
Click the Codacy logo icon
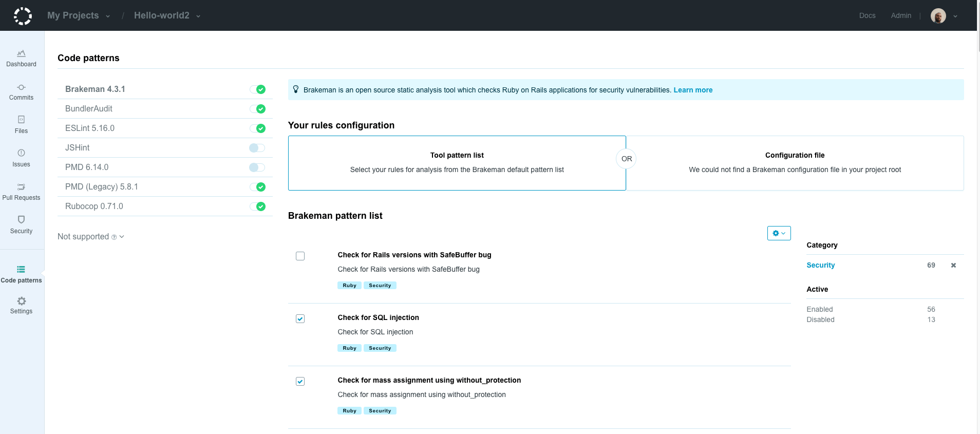[x=23, y=16]
